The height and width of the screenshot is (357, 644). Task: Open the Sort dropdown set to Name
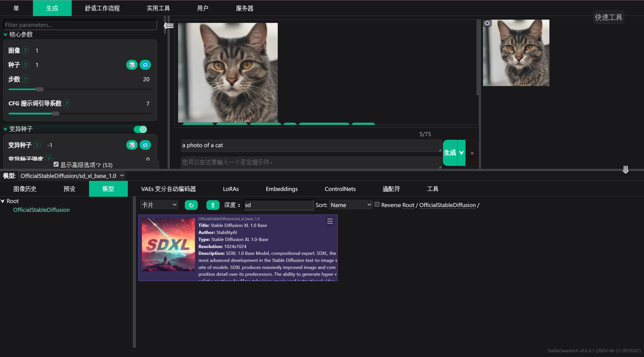tap(351, 205)
